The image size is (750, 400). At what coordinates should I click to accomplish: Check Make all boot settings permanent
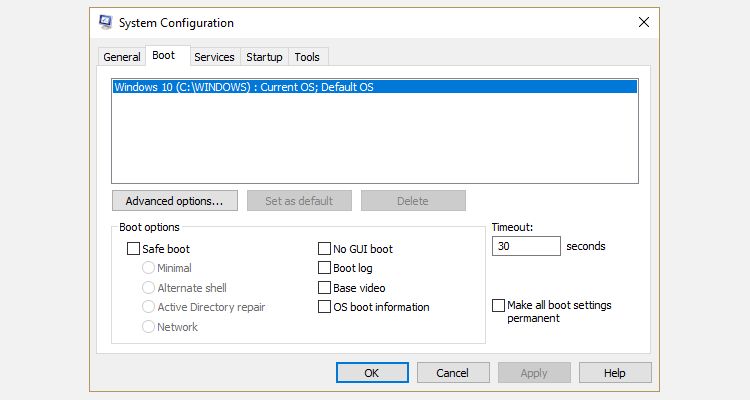point(499,306)
